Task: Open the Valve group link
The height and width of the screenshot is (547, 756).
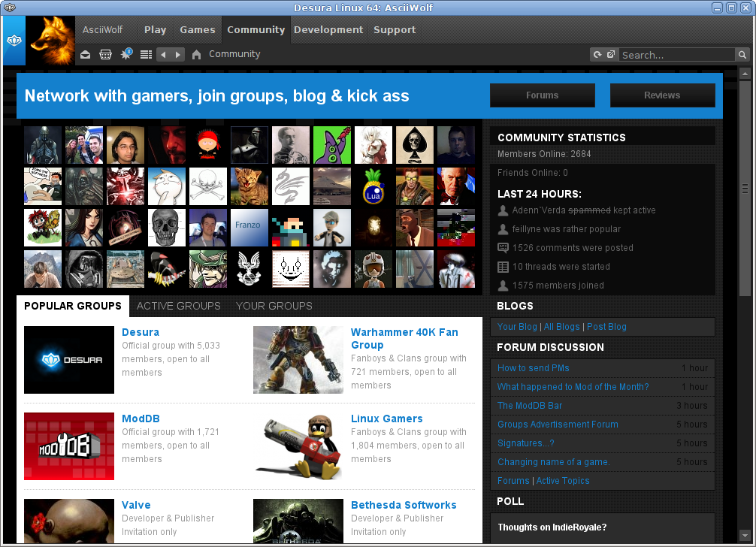Action: [136, 505]
